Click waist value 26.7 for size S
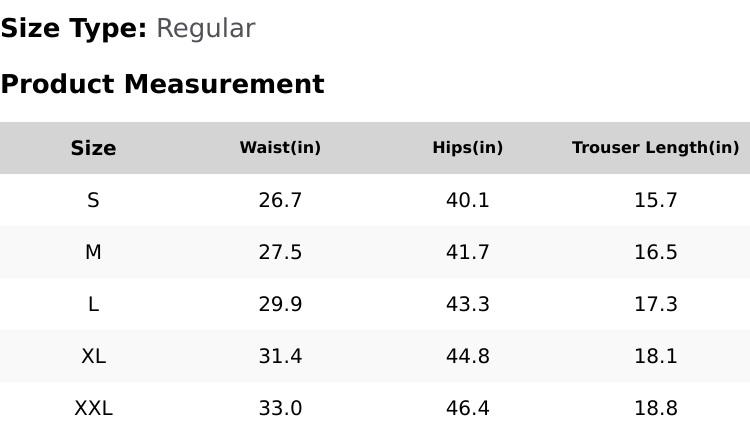The width and height of the screenshot is (750, 434). point(280,200)
